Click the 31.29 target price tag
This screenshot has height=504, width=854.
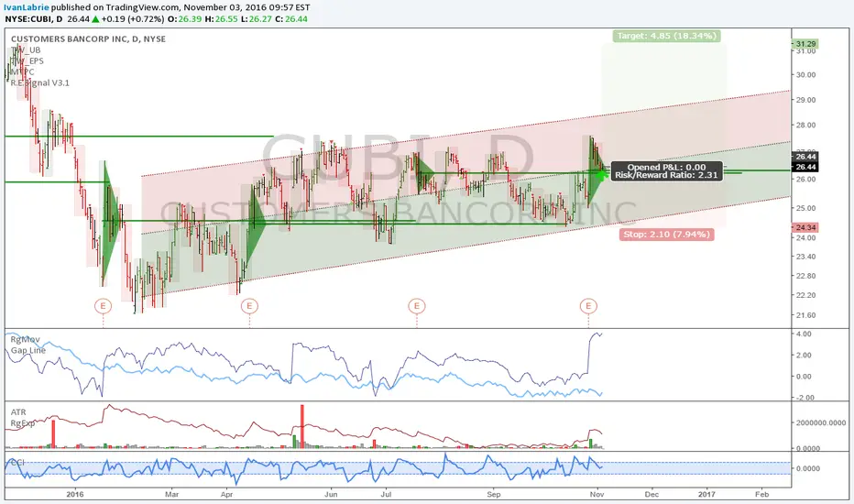805,44
